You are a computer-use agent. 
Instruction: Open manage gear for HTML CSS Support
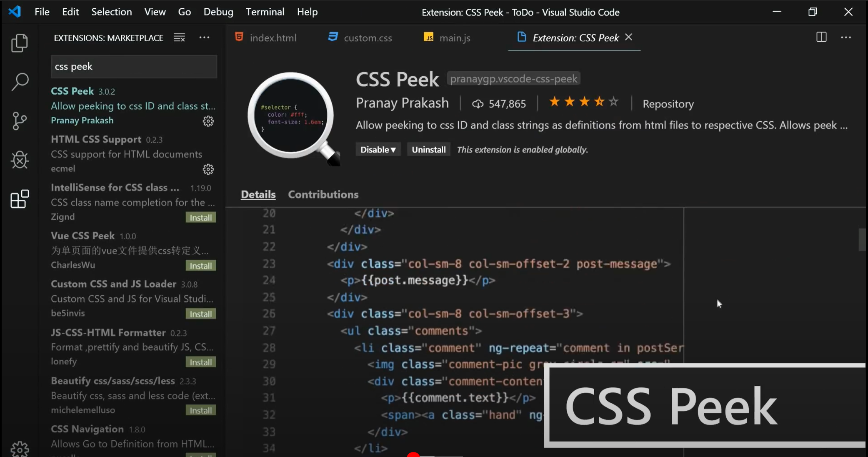[208, 169]
